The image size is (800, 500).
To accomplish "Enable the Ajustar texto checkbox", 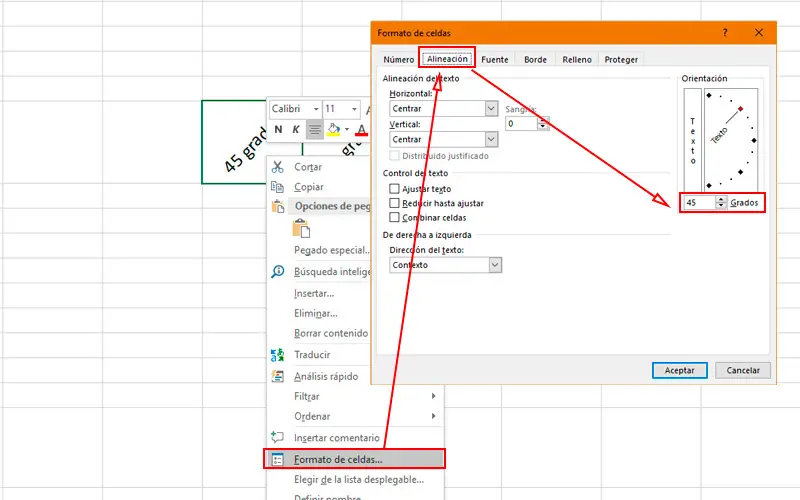I will (x=394, y=189).
